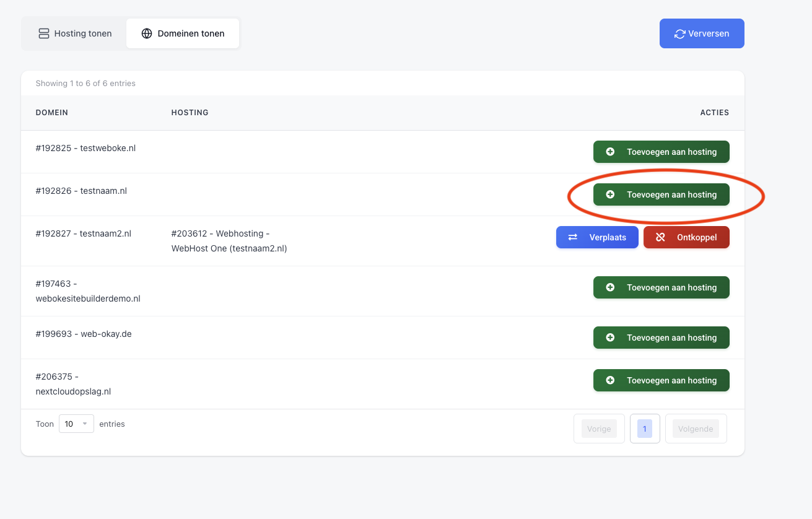
Task: Go to the Volgende page
Action: tap(696, 429)
